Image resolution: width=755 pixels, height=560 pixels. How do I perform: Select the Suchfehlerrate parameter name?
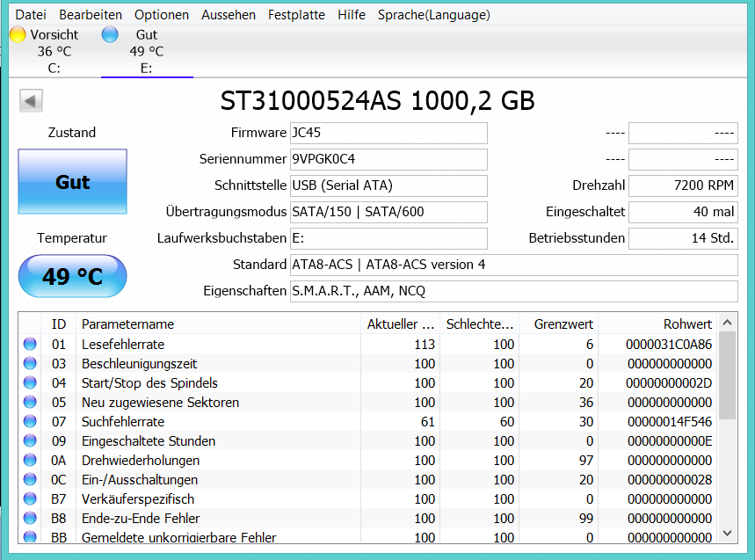point(123,422)
